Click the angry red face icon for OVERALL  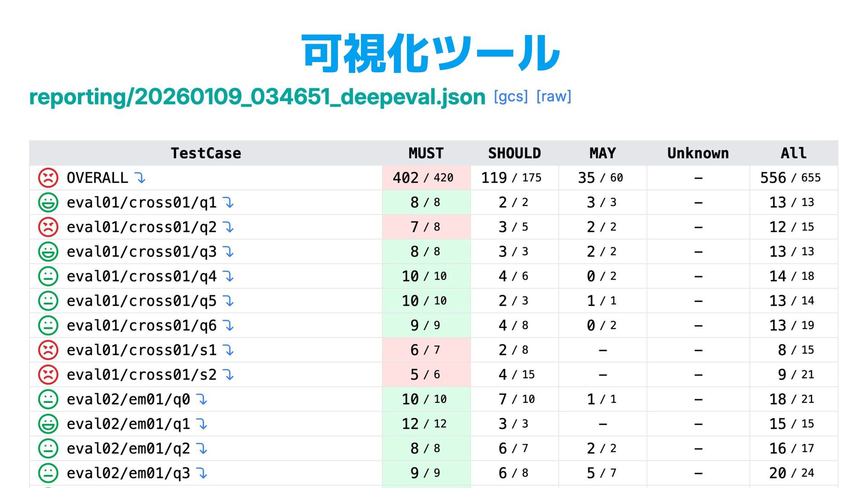pyautogui.click(x=48, y=178)
